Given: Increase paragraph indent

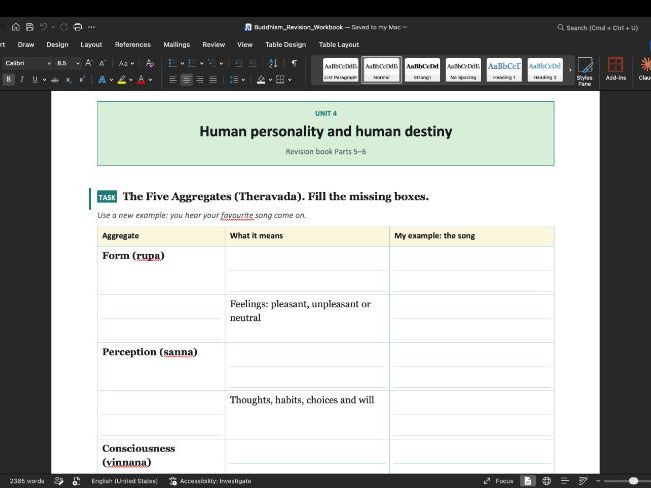Looking at the screenshot, I should pyautogui.click(x=253, y=63).
